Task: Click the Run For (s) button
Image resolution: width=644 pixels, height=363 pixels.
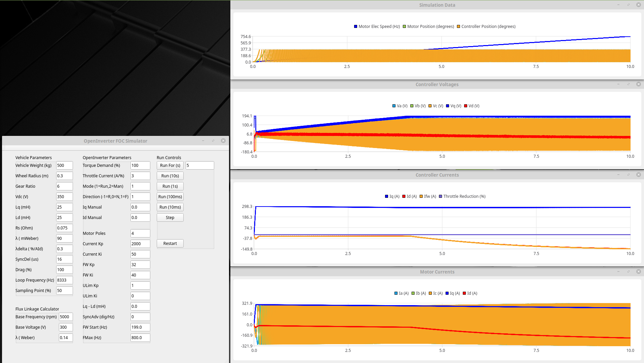Action: coord(170,166)
